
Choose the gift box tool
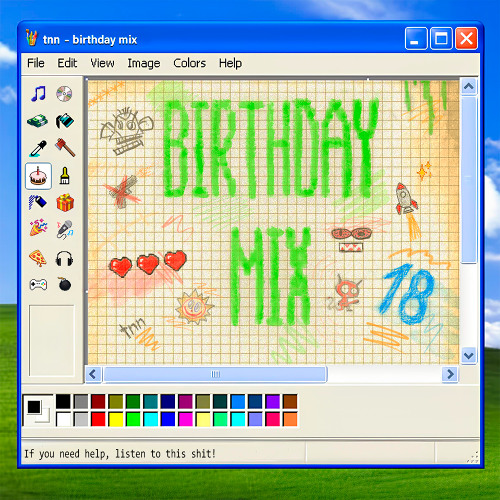tap(65, 202)
